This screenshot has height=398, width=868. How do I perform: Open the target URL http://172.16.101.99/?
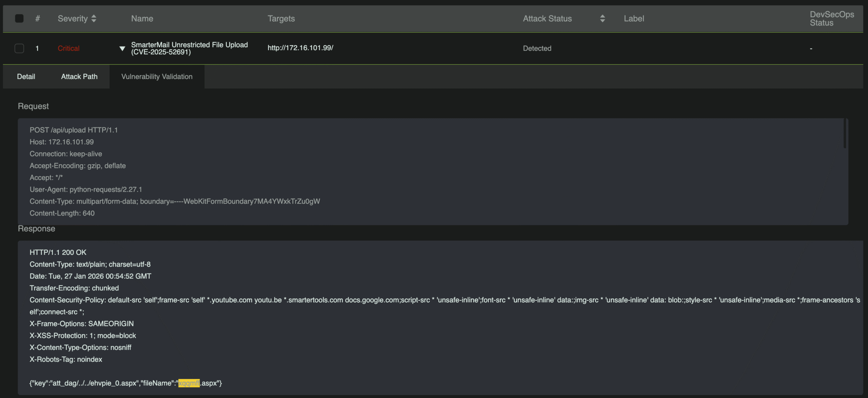pyautogui.click(x=300, y=48)
